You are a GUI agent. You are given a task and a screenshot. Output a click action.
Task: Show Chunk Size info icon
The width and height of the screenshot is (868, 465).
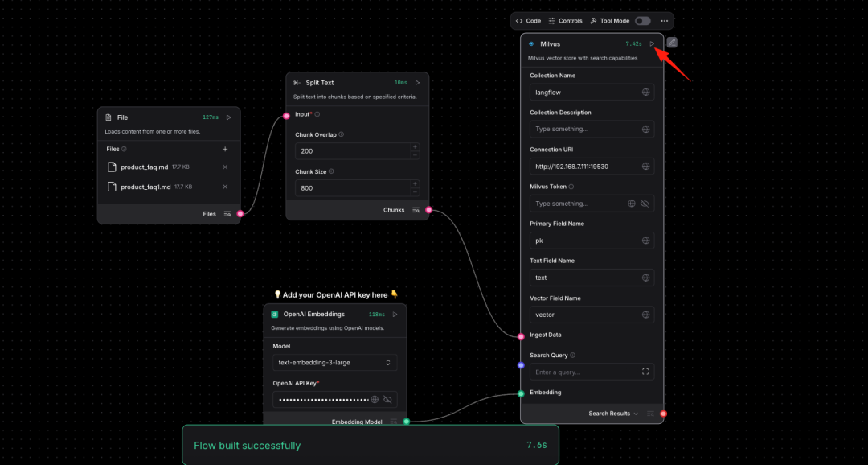331,172
